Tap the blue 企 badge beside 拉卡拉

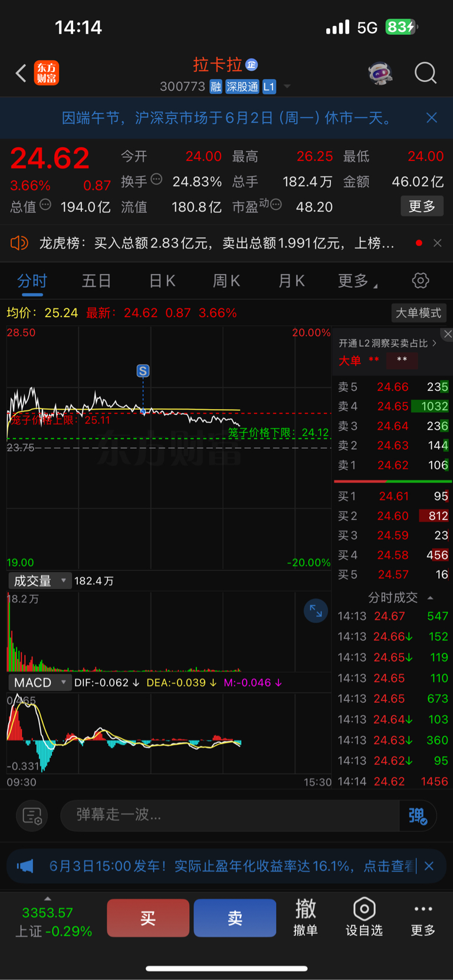click(x=251, y=64)
